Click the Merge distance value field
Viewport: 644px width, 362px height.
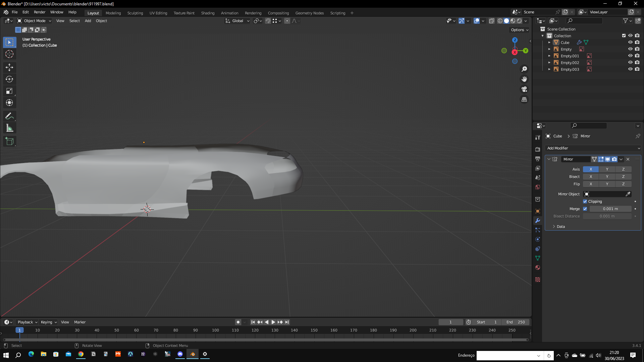(610, 209)
